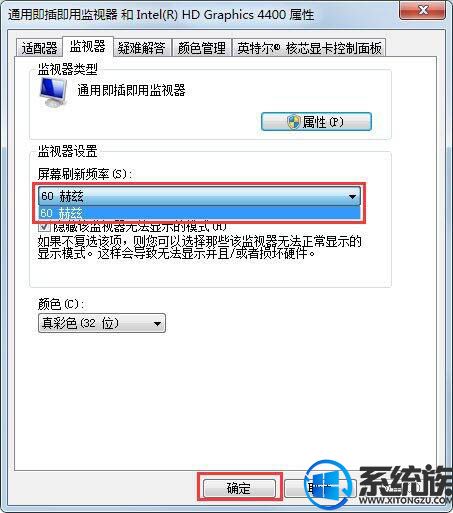Open monitor 属性(P) button
This screenshot has width=453, height=513.
pyautogui.click(x=316, y=122)
